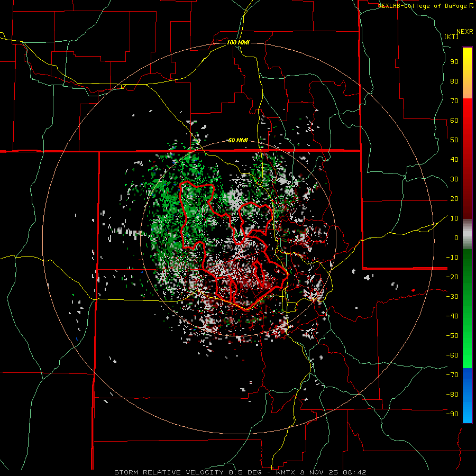Click the positive 80 knot scale value

click(454, 81)
